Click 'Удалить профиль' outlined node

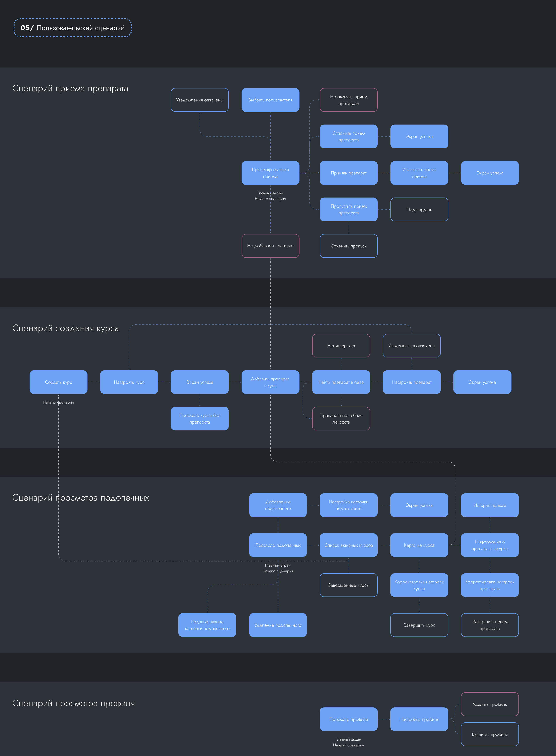coord(490,704)
